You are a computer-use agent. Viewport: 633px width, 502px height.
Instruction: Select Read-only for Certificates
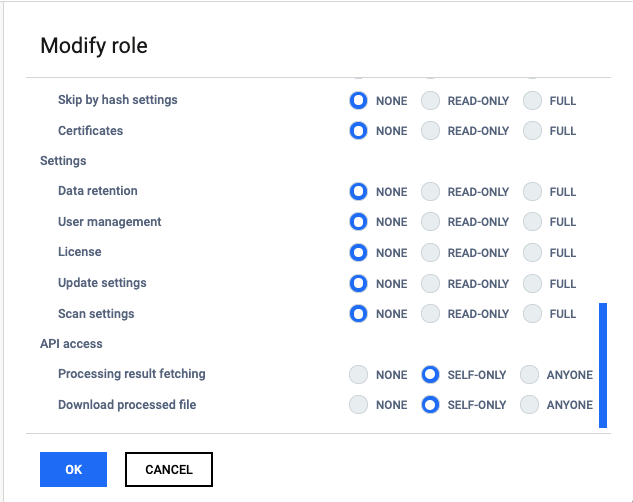click(430, 131)
